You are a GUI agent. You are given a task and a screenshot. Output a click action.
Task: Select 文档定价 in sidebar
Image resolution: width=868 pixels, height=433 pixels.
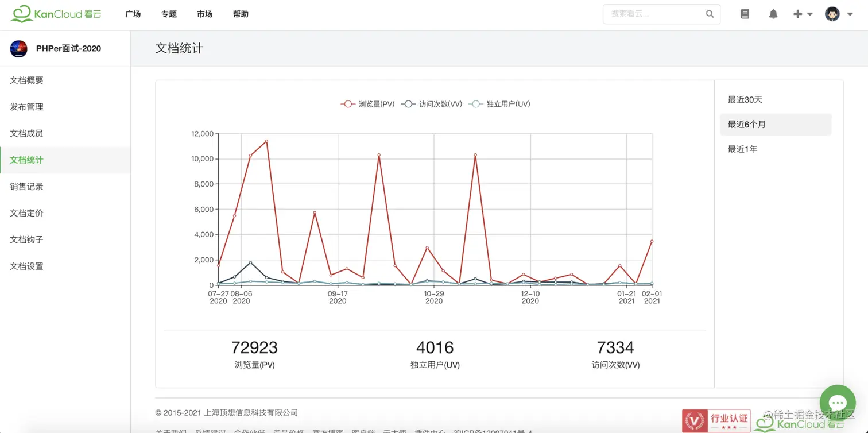[65, 213]
